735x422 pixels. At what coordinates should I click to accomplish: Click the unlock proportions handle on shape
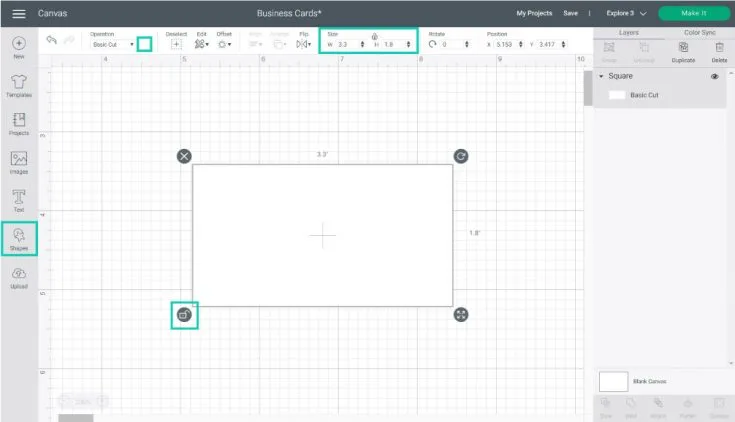(183, 315)
